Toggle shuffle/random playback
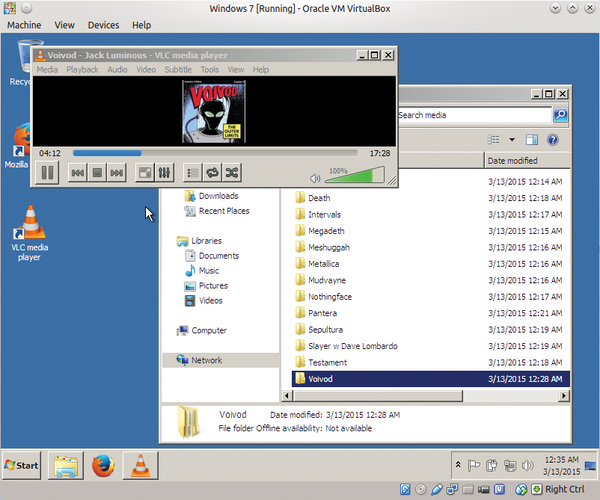The height and width of the screenshot is (500, 600). coord(231,173)
